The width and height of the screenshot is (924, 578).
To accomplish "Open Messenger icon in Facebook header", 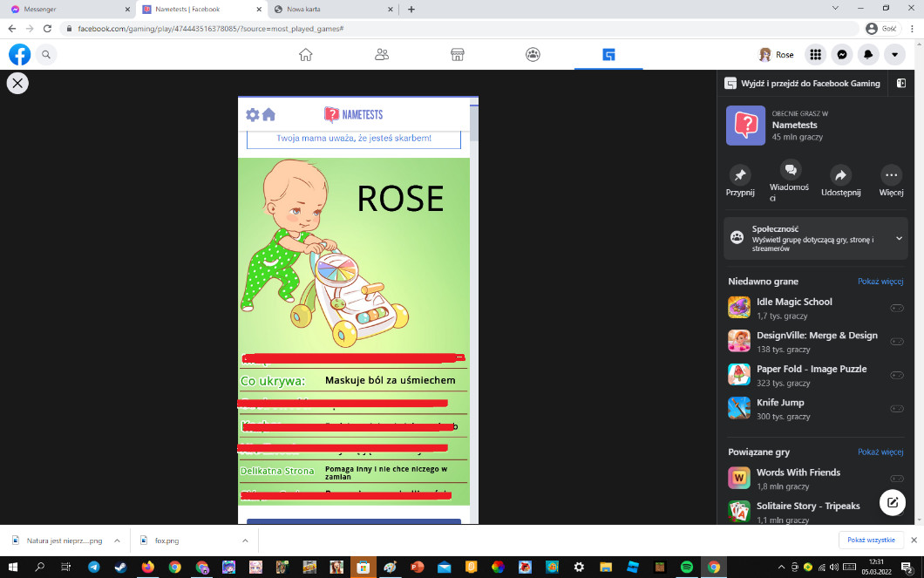I will [x=841, y=54].
